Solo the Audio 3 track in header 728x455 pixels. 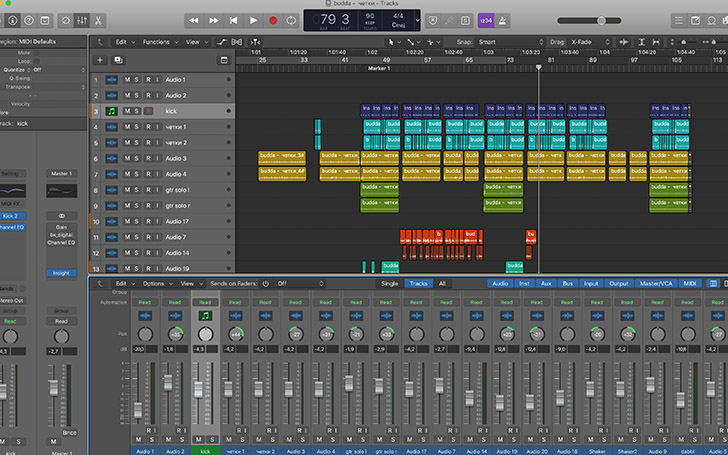pyautogui.click(x=138, y=158)
